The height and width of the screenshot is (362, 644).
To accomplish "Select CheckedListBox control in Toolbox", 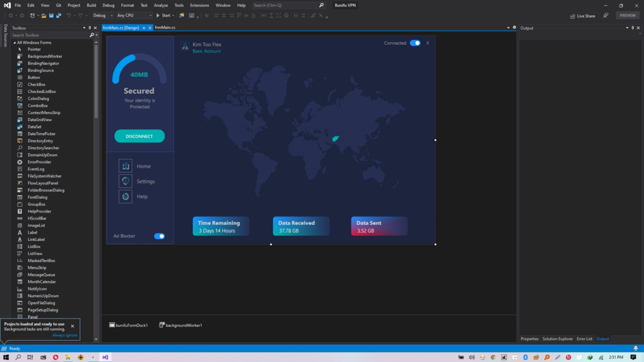I will tap(42, 92).
